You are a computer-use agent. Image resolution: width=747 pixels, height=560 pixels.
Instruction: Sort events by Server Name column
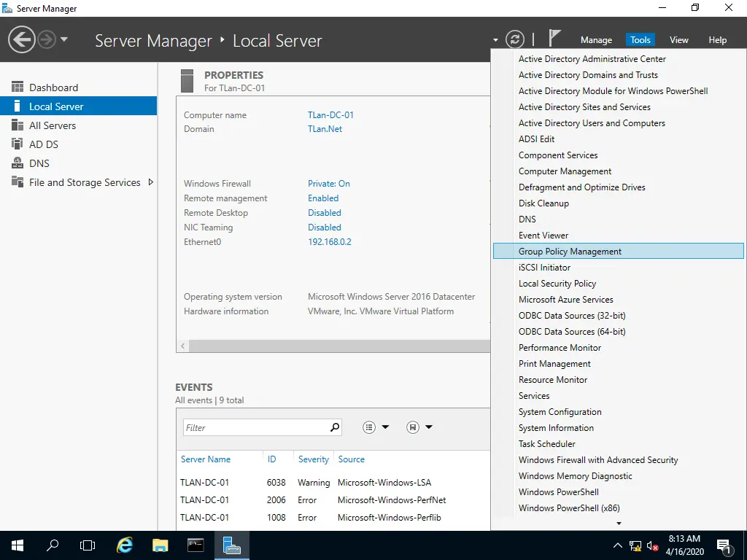coord(206,459)
